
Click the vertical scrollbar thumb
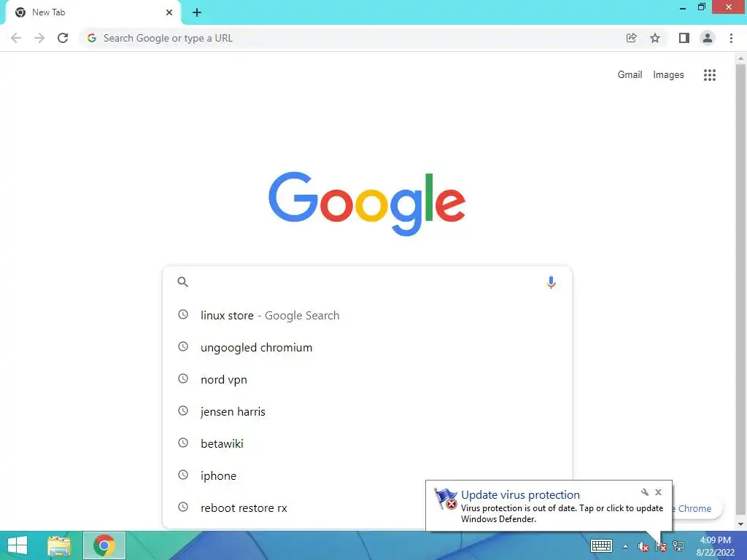point(740,289)
